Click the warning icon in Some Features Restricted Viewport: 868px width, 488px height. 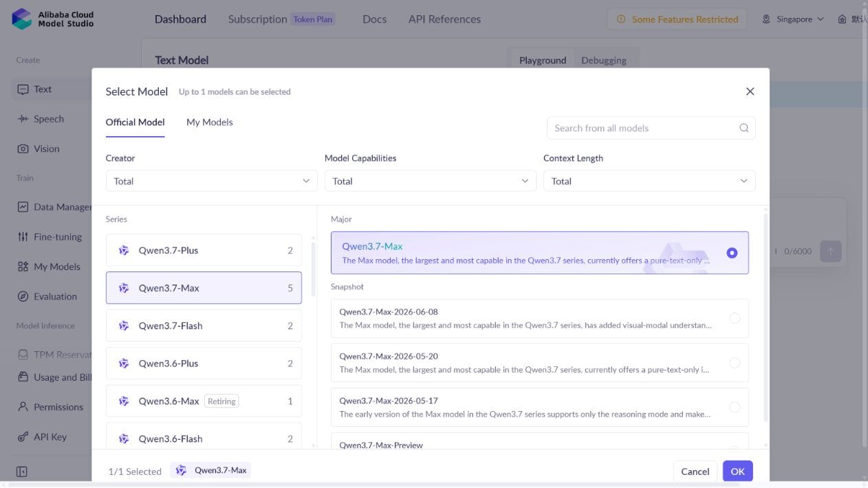coord(622,19)
